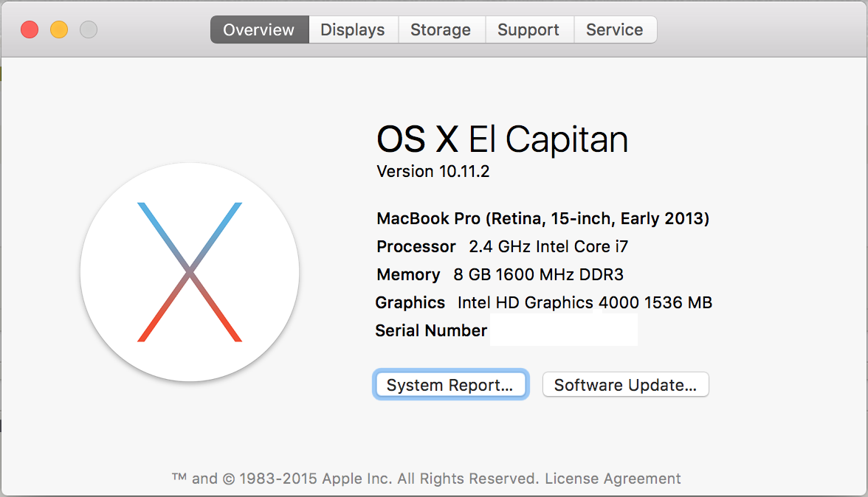Minimize the window with the yellow button
Screen dimensions: 868x497
(59, 29)
